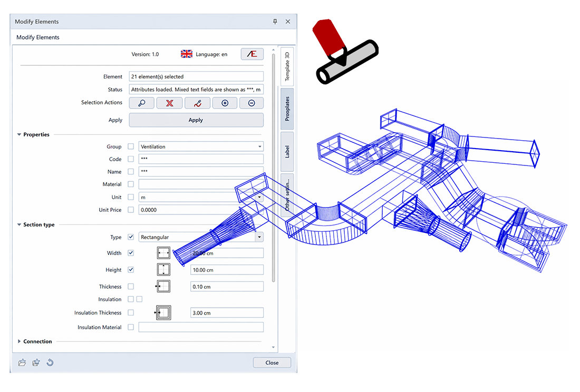This screenshot has height=392, width=580.
Task: Open the Group dropdown showing Ventilation
Action: pos(201,146)
